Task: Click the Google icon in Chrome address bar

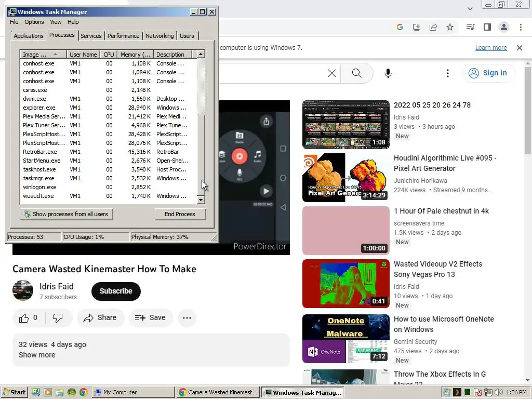Action: 400,27
